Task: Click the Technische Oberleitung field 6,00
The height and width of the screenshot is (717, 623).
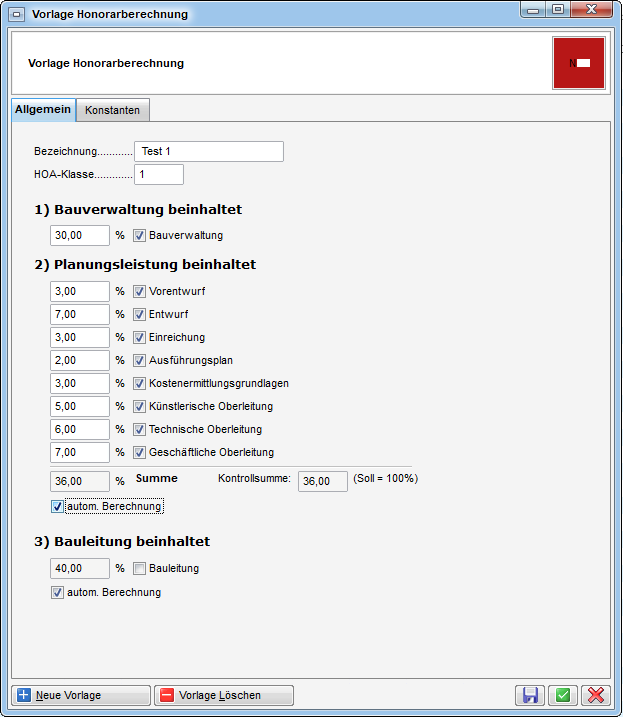Action: (80, 429)
